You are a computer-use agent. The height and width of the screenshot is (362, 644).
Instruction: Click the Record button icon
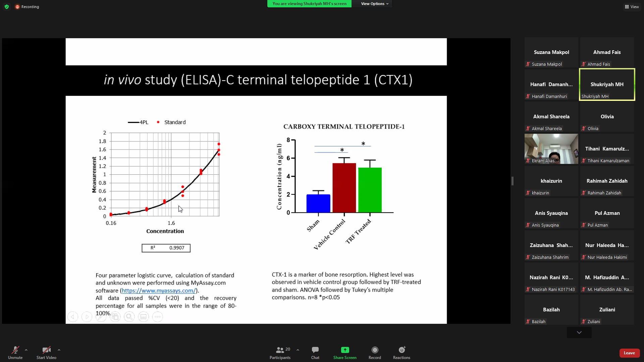[x=375, y=350]
